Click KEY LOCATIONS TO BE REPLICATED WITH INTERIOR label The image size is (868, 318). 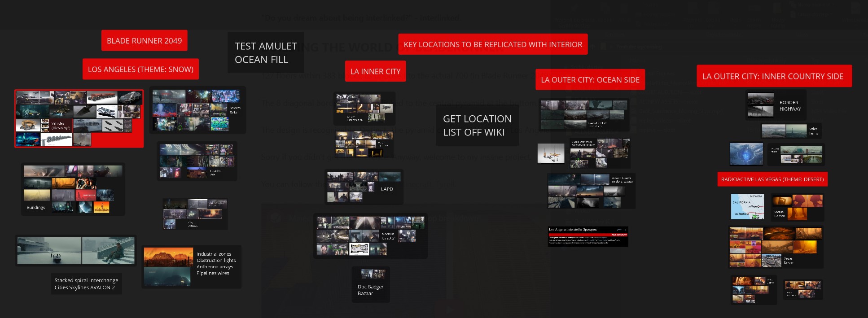[x=493, y=44]
